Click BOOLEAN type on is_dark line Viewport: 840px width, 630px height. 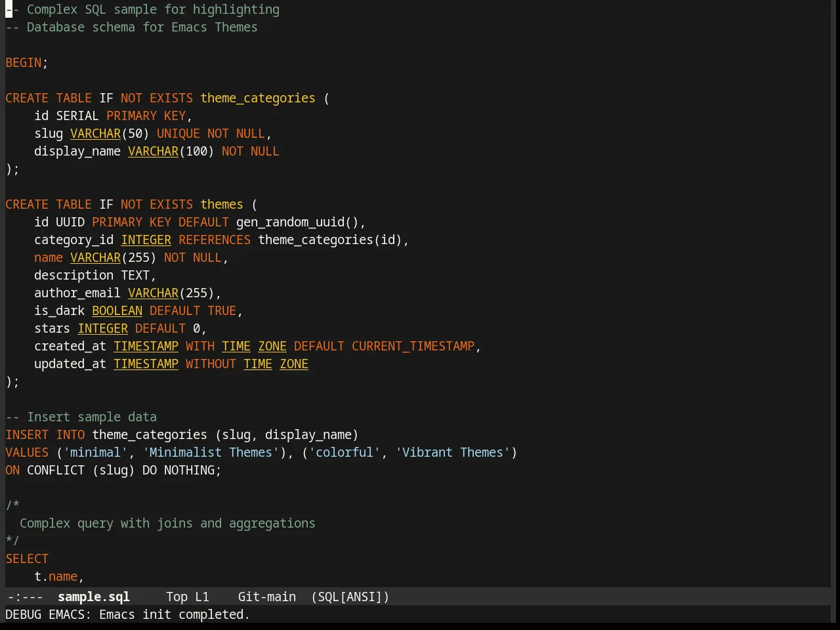coord(117,310)
